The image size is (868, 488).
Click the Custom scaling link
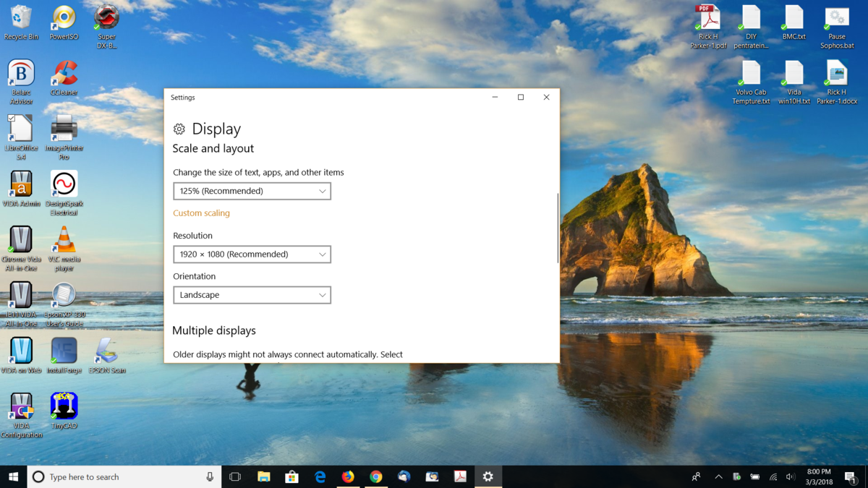tap(201, 213)
